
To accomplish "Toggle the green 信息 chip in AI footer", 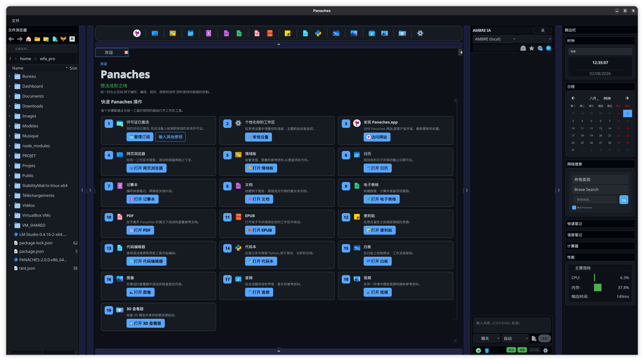I will click(x=522, y=350).
